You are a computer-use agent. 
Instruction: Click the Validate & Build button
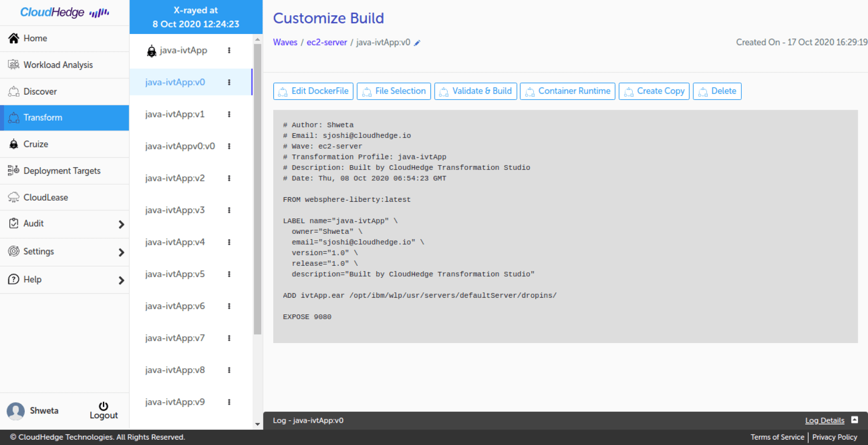(475, 91)
